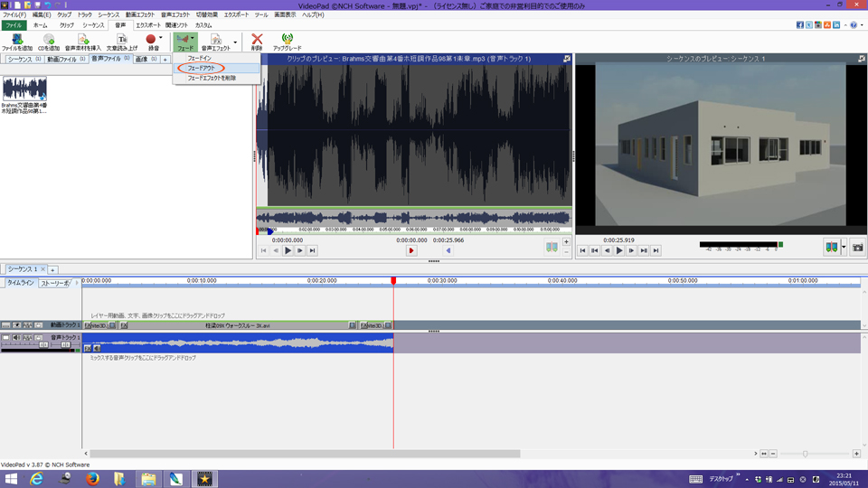Image resolution: width=868 pixels, height=488 pixels.
Task: Open the audio effects (音声エフェクト) tool
Action: tap(216, 42)
